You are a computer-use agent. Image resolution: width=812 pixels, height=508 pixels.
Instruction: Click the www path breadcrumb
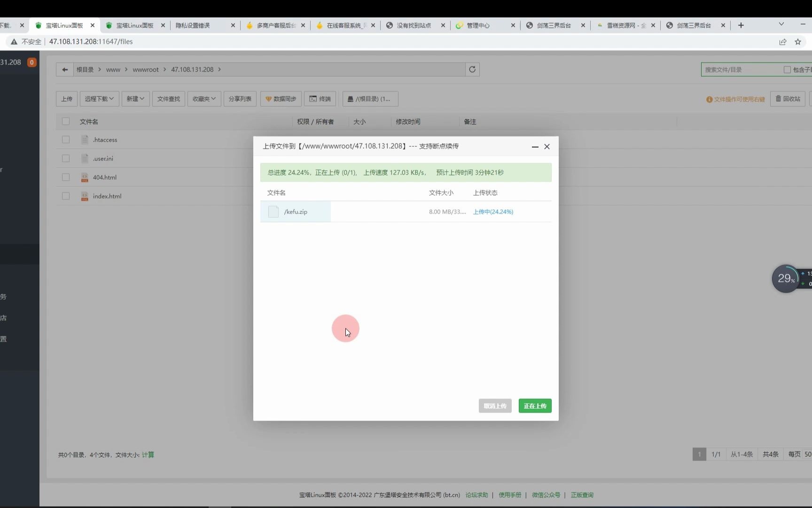tap(113, 70)
